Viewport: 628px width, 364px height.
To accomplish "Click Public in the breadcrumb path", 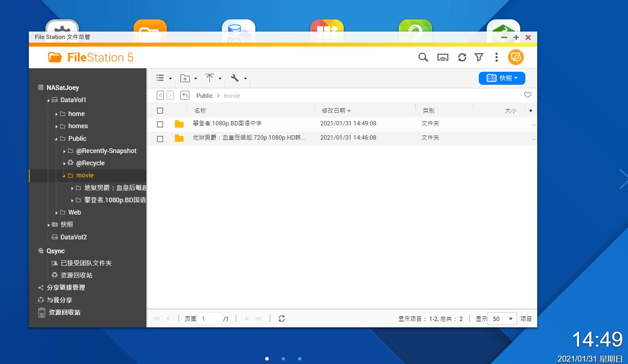I will tap(204, 96).
